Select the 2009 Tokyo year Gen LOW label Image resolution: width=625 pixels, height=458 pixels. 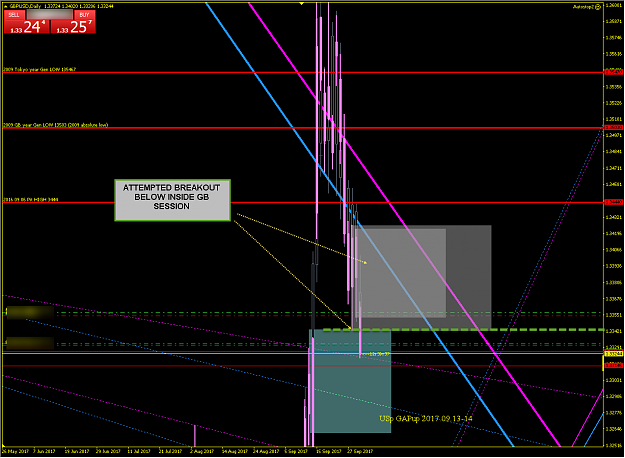tap(39, 69)
